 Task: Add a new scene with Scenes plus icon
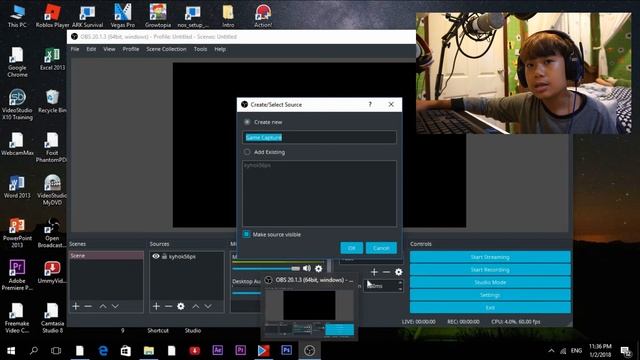76,306
